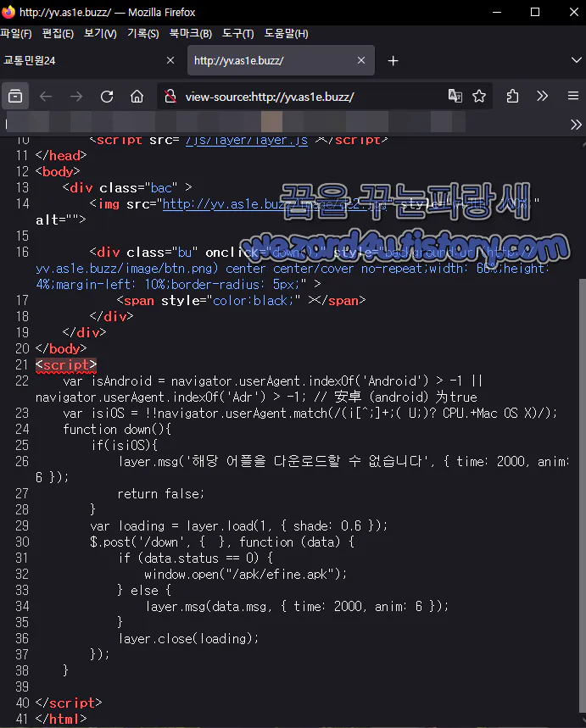This screenshot has height=728, width=586.
Task: Click the highlighted <script> tag on line 21
Action: pyautogui.click(x=66, y=365)
